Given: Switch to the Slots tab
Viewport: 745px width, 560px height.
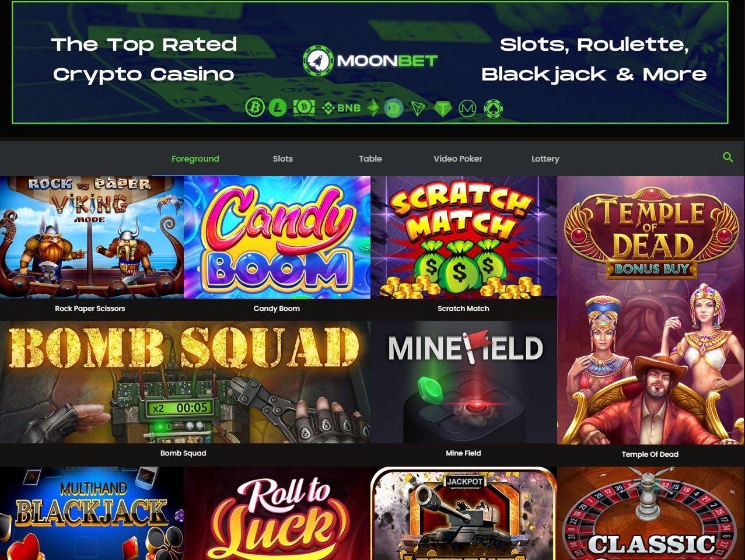Looking at the screenshot, I should (x=283, y=159).
